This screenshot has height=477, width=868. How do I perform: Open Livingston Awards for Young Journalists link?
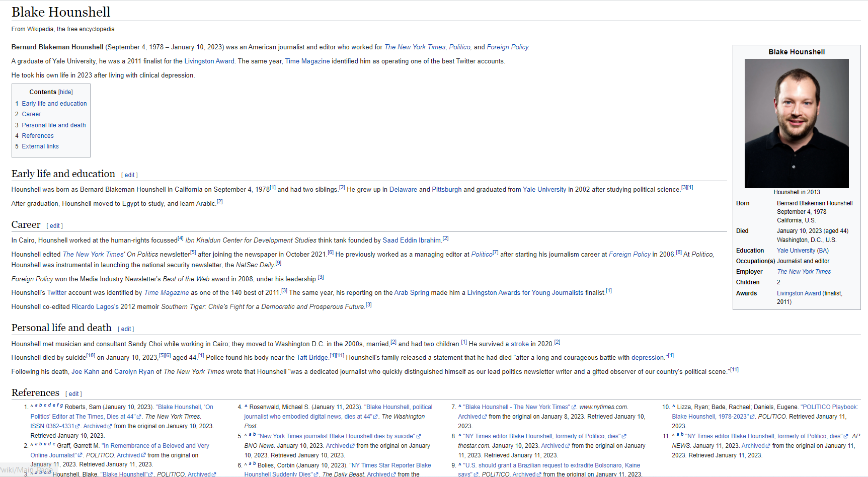coord(525,293)
